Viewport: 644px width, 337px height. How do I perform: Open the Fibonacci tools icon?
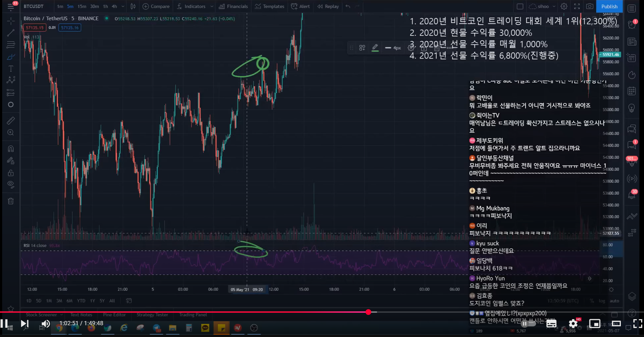11,45
